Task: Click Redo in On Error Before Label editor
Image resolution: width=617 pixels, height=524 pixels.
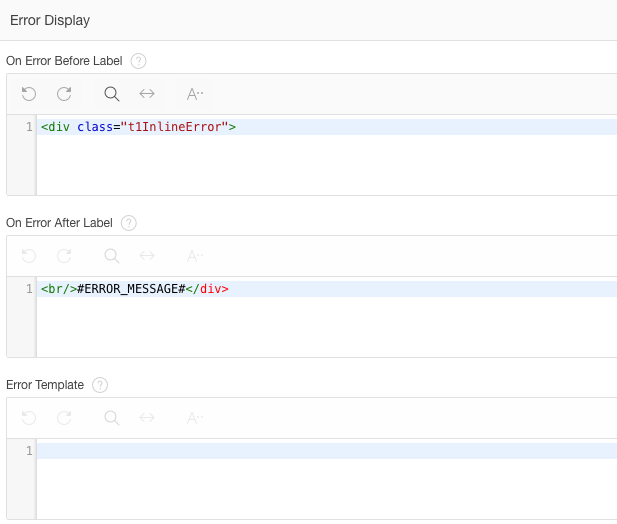Action: [x=64, y=94]
